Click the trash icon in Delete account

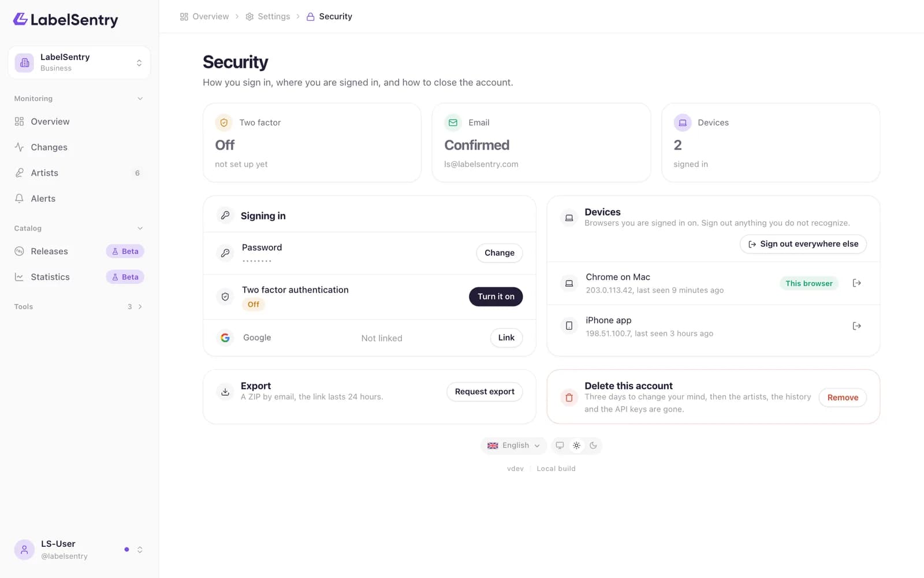(x=569, y=397)
